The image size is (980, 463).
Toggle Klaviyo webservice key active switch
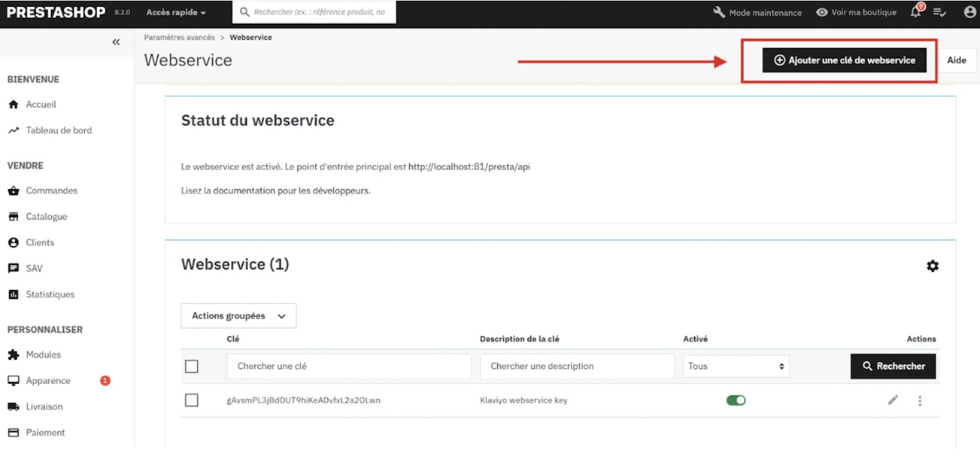[x=736, y=401]
